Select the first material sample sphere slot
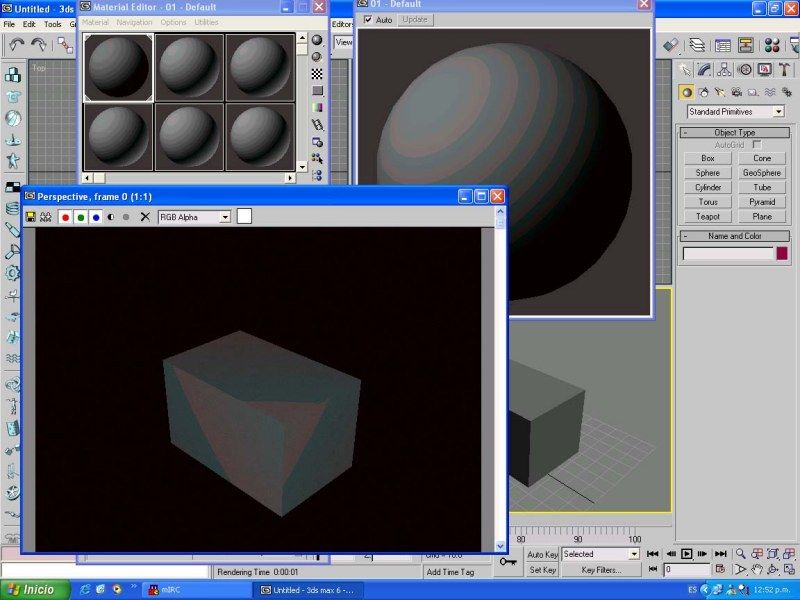The height and width of the screenshot is (600, 800). [x=118, y=67]
